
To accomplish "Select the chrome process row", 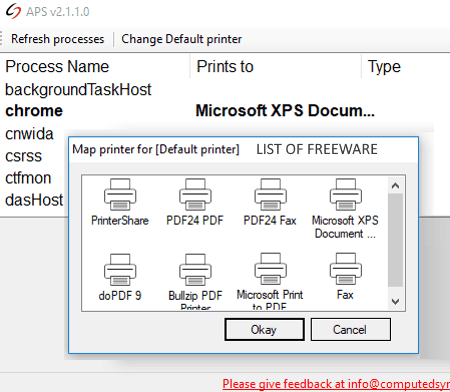I will (34, 111).
